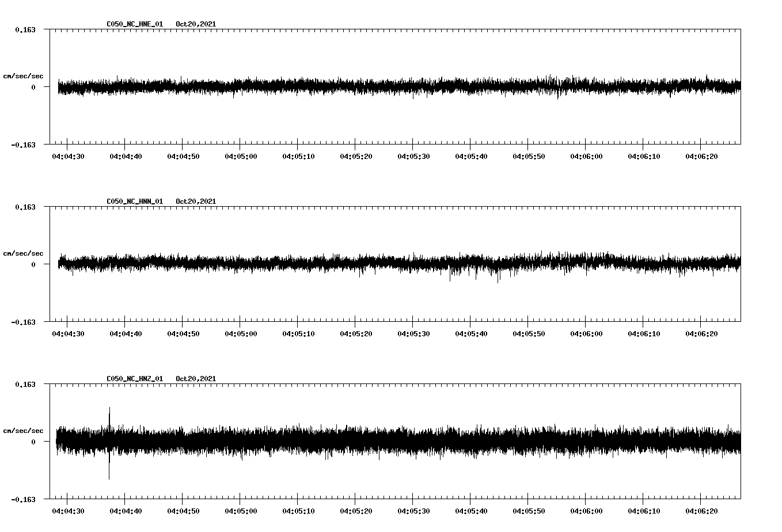Click the 0.163 upper limit on HNN axis

25,207
